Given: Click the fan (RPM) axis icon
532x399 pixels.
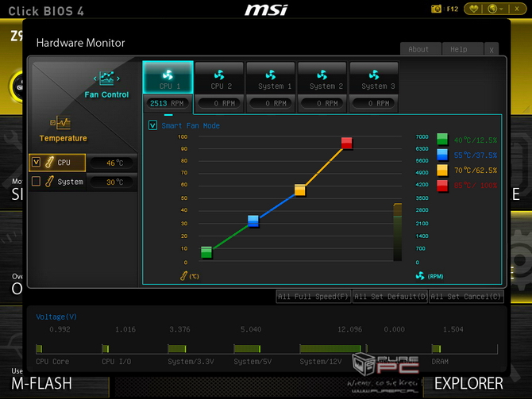Looking at the screenshot, I should coord(420,275).
